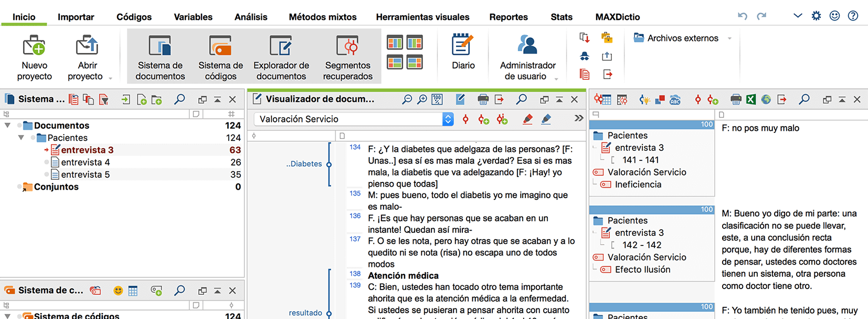
Task: Zoom in on the document viewer
Action: pyautogui.click(x=422, y=99)
